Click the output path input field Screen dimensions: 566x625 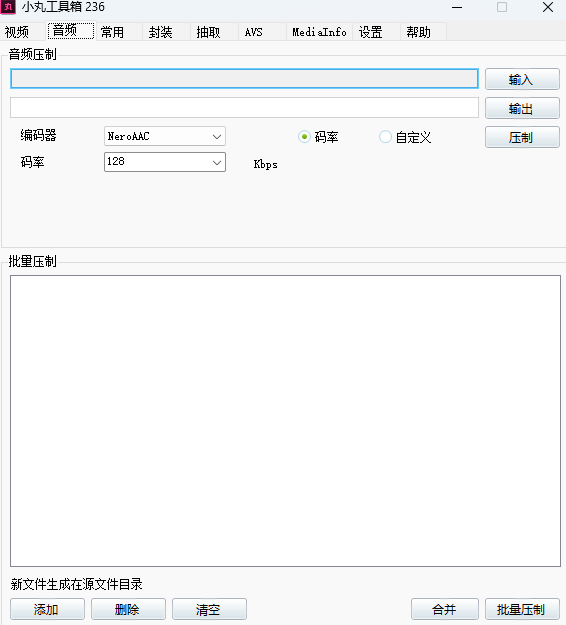(244, 108)
